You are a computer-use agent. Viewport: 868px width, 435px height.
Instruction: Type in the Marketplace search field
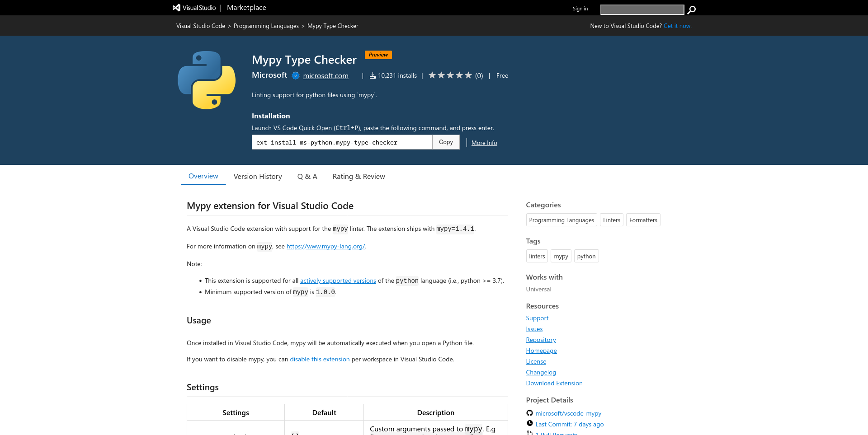(642, 9)
